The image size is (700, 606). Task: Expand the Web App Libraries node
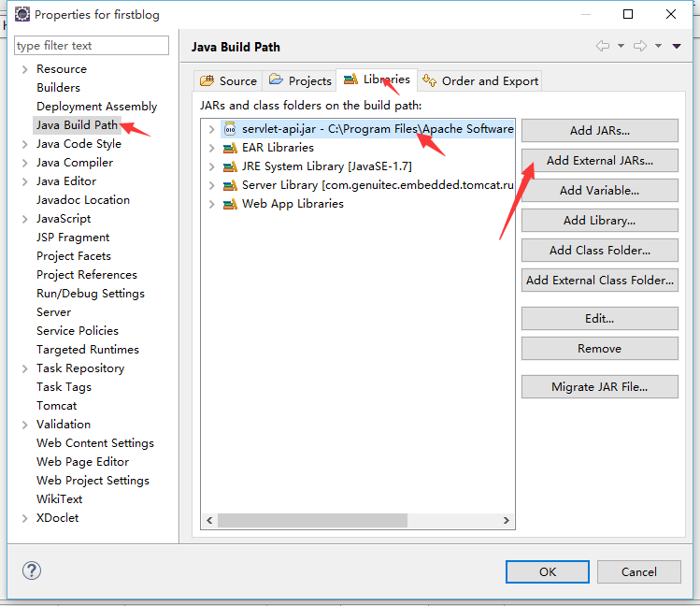tap(211, 205)
